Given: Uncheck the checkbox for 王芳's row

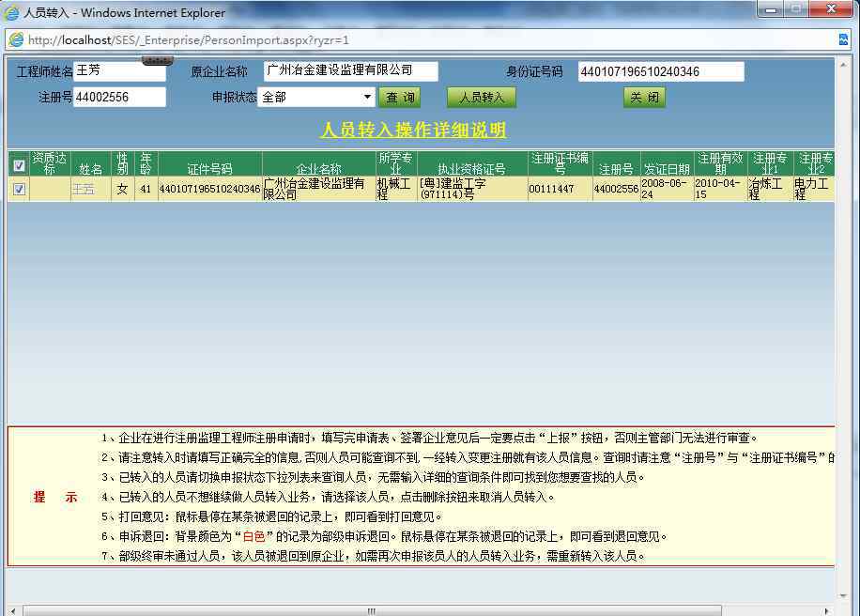Looking at the screenshot, I should point(19,189).
